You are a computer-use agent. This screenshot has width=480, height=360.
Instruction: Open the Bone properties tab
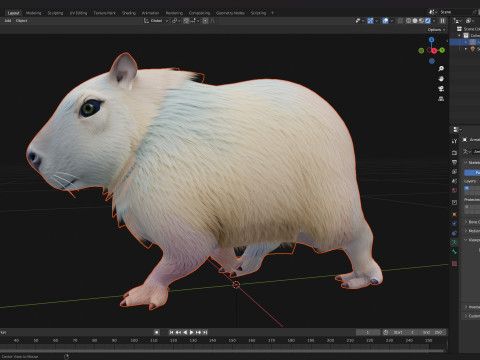(454, 252)
